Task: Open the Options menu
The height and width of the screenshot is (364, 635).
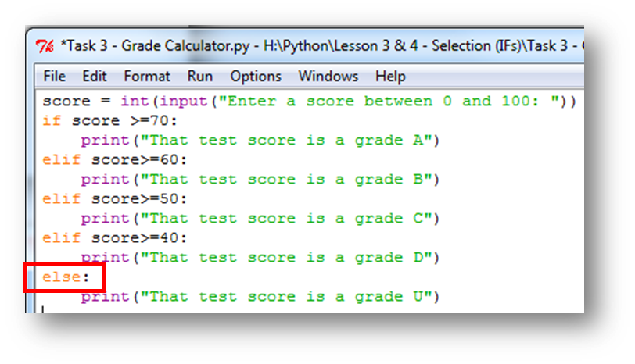Action: (256, 77)
